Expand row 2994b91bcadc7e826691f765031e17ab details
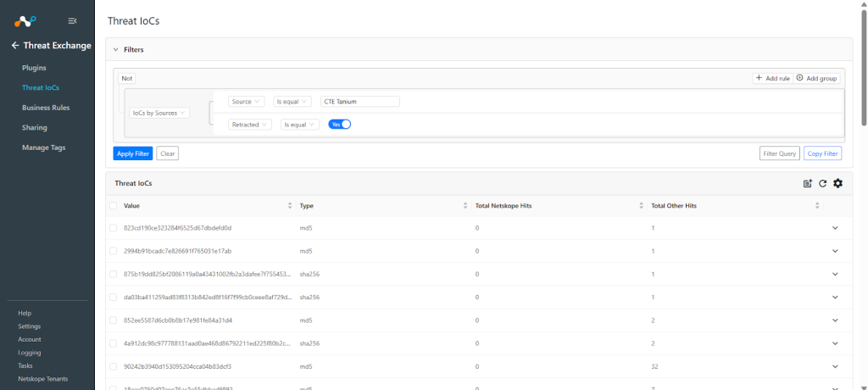Screen dimensions: 868x390 (x=835, y=251)
